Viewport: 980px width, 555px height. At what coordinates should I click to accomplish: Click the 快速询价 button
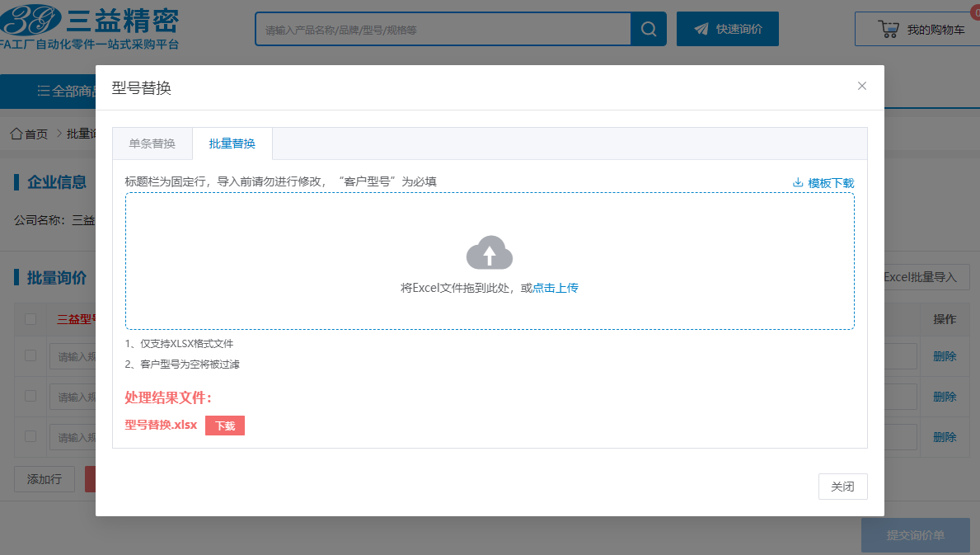(x=728, y=29)
